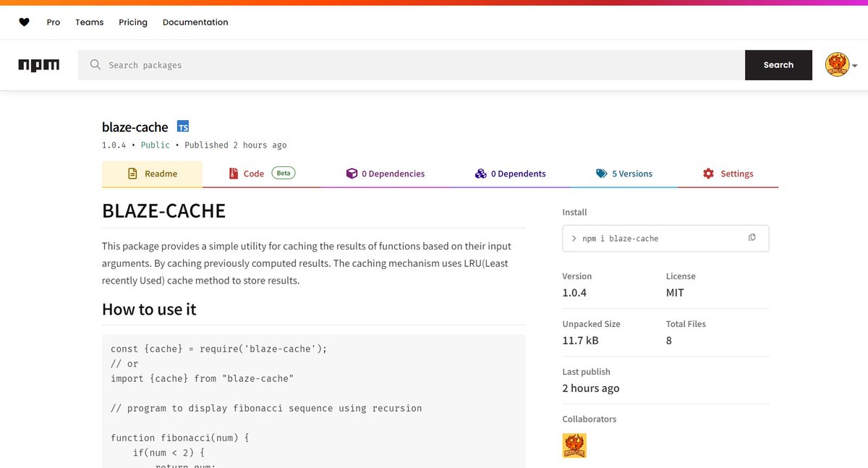868x468 pixels.
Task: Open the Settings tab
Action: coord(728,174)
